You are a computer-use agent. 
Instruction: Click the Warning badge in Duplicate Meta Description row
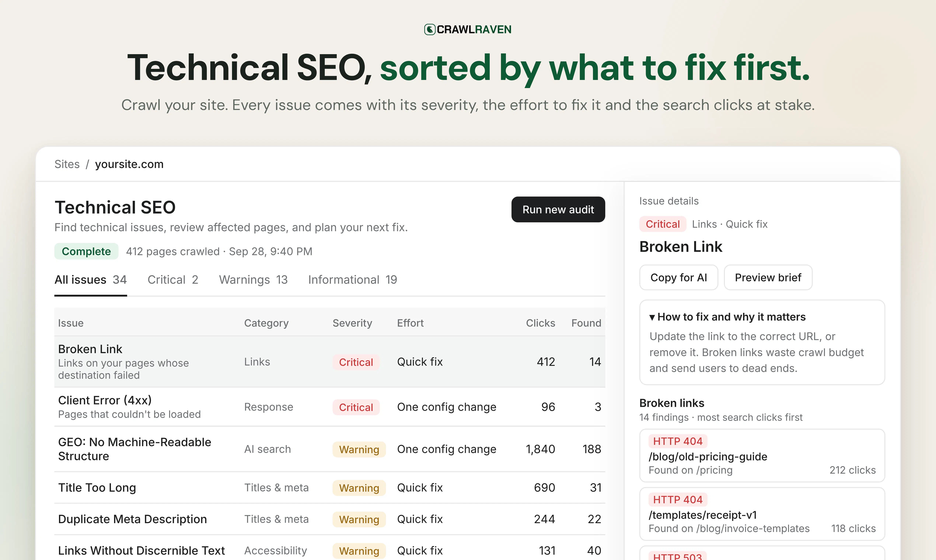359,520
